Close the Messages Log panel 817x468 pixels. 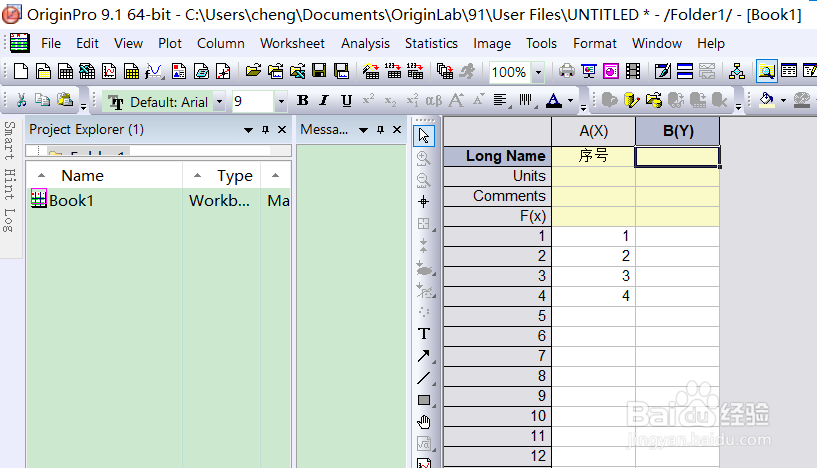pyautogui.click(x=397, y=130)
